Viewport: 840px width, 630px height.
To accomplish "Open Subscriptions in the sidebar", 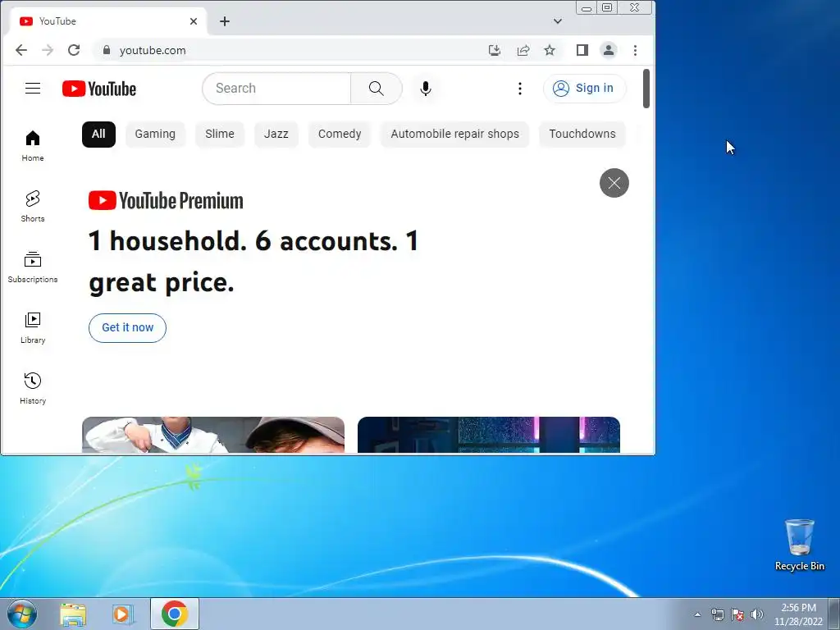I will pos(33,267).
